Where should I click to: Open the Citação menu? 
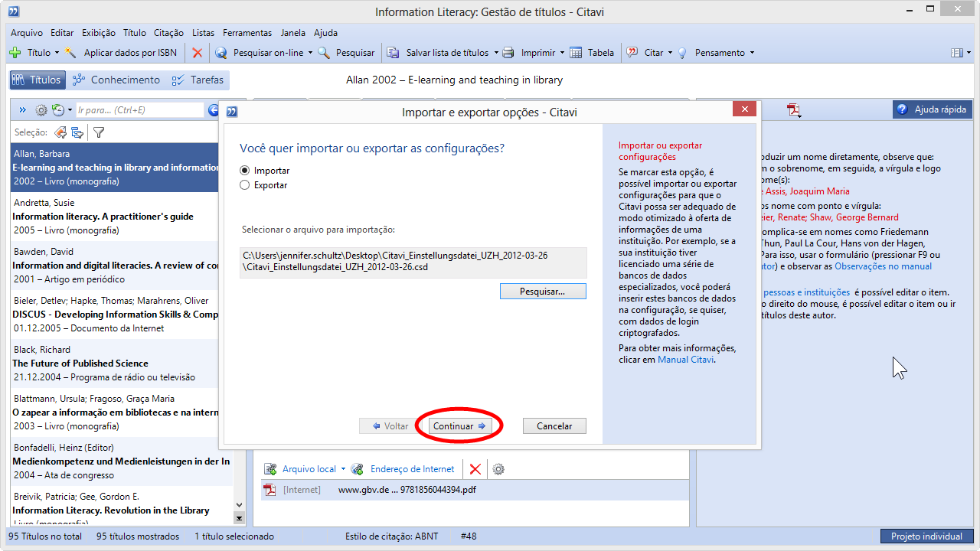click(168, 33)
